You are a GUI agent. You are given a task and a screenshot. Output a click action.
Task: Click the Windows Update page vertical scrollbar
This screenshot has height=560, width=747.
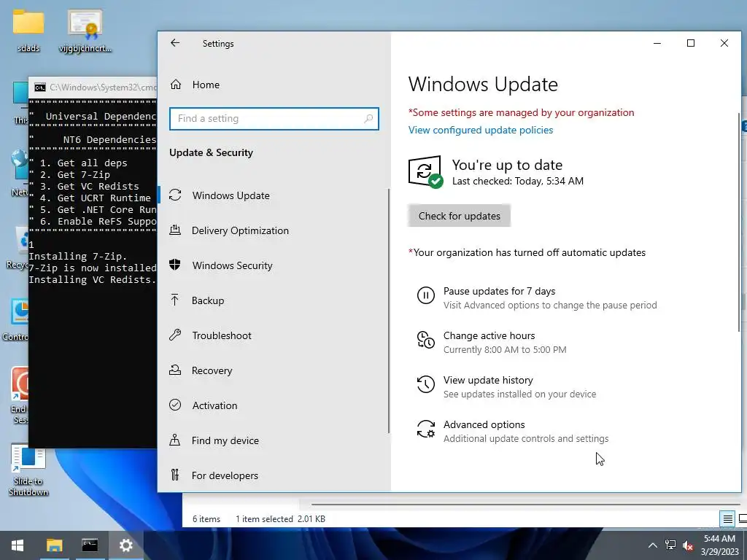[739, 222]
